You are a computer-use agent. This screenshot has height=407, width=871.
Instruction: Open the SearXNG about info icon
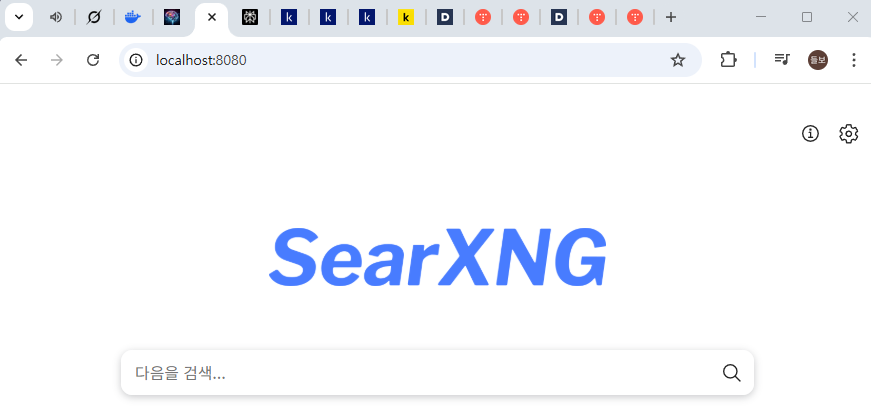810,134
